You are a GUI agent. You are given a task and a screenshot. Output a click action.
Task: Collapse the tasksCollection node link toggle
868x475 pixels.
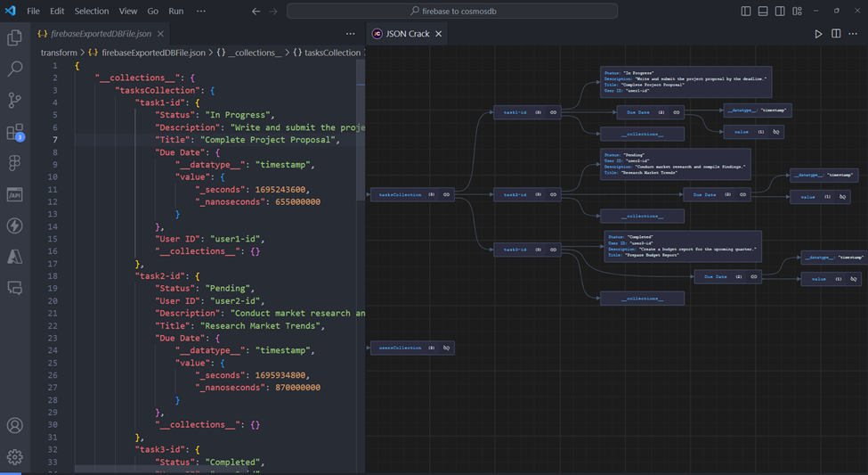pyautogui.click(x=446, y=194)
